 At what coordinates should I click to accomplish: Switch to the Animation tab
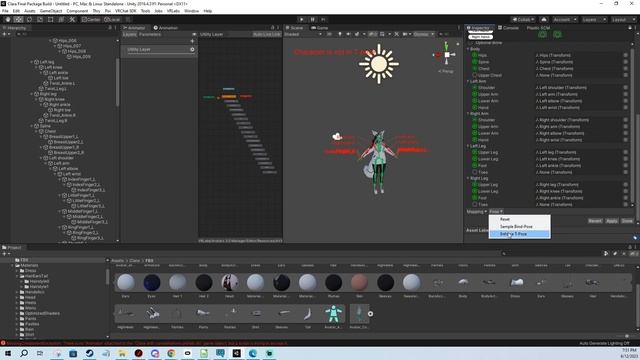click(166, 28)
